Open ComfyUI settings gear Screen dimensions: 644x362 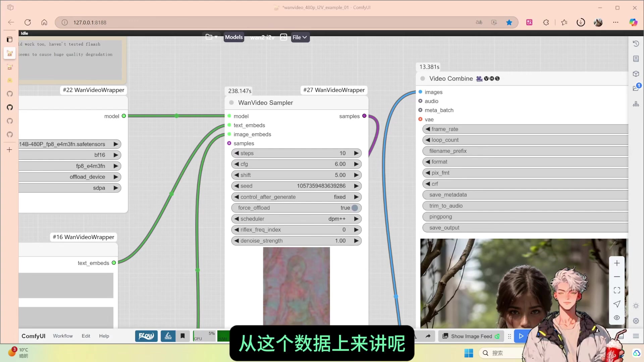coord(636,321)
